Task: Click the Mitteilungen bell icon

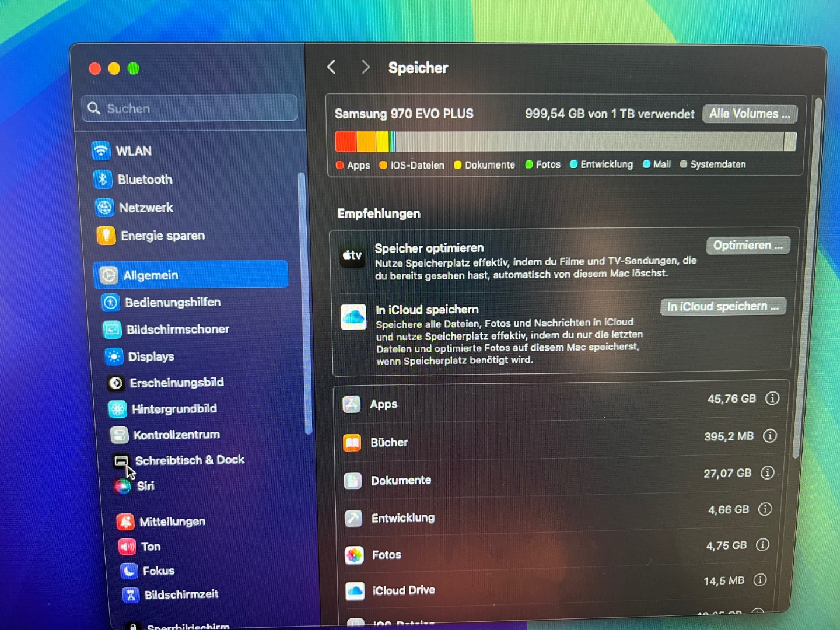Action: (x=125, y=521)
